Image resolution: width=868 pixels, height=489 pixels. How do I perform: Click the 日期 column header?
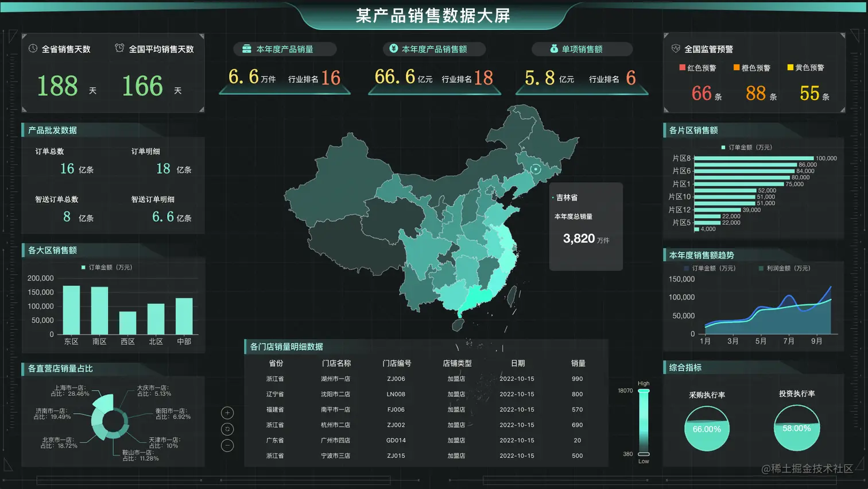(x=517, y=363)
